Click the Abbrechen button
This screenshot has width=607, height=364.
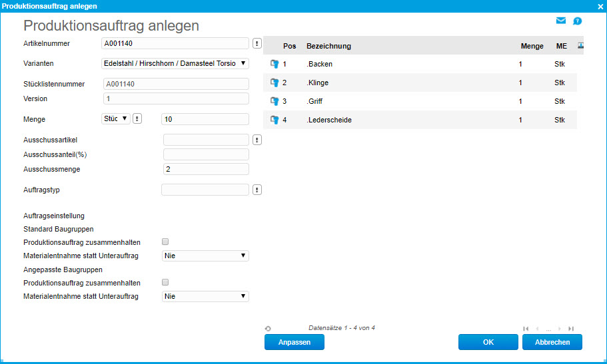(552, 342)
